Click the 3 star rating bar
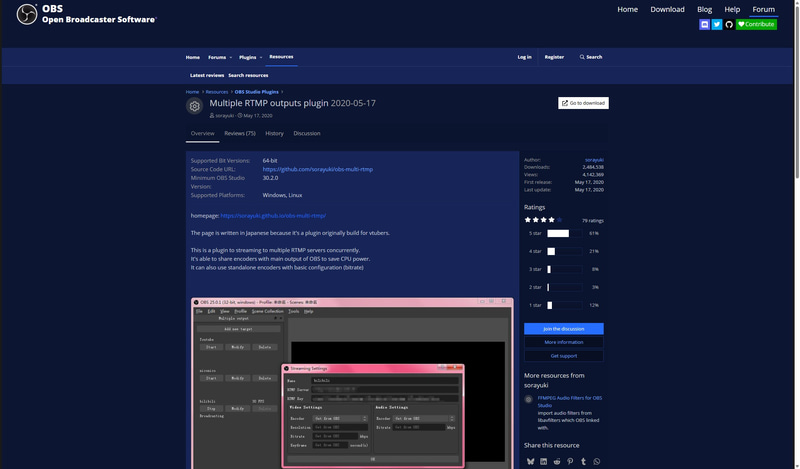Screen dimensions: 800x469 [564, 269]
